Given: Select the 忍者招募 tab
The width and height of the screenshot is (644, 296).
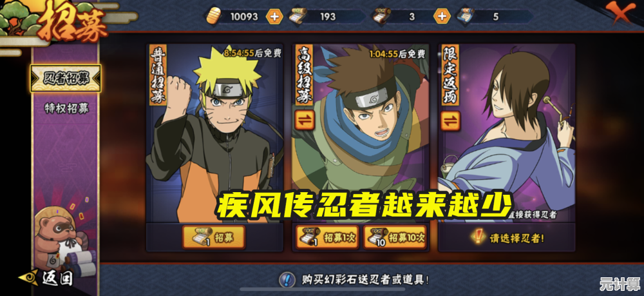Looking at the screenshot, I should coord(66,78).
